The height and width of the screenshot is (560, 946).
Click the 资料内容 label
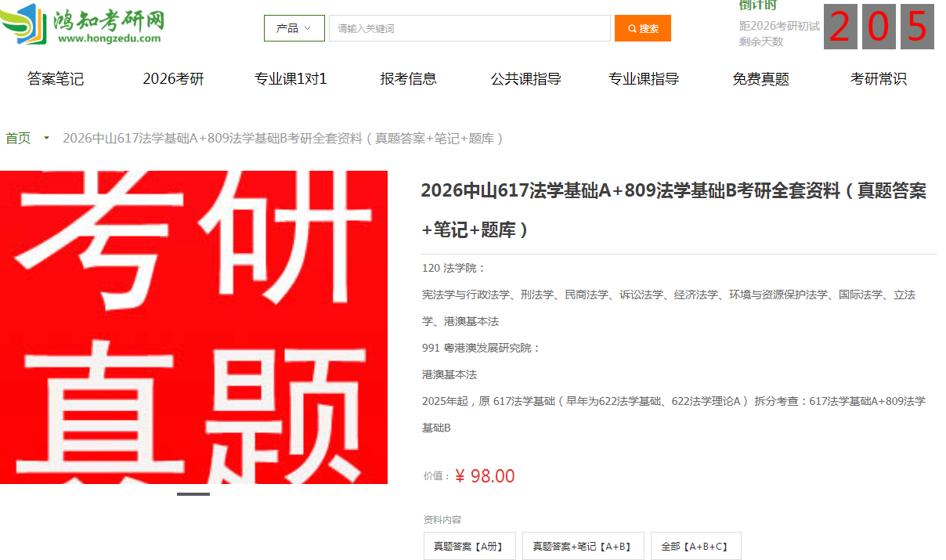click(442, 520)
